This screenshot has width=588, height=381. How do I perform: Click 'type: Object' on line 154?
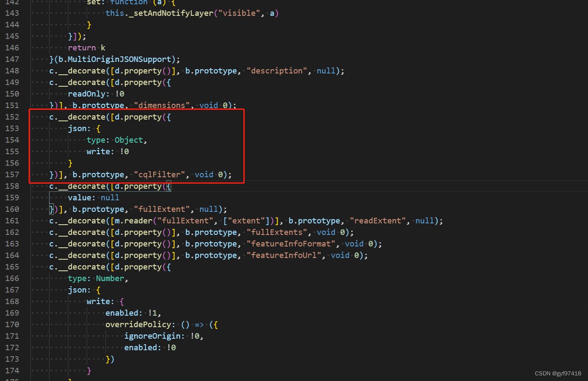coord(115,140)
